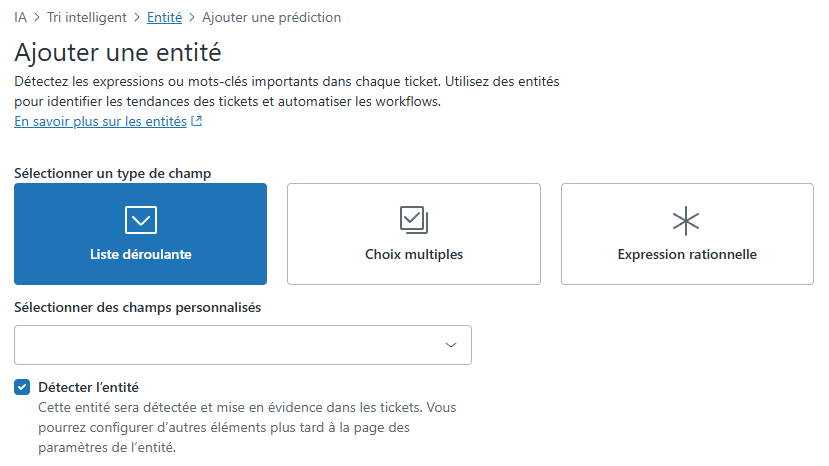Expand the custom fields dropdown arrow
Viewport: 829px width, 466px height.
451,345
